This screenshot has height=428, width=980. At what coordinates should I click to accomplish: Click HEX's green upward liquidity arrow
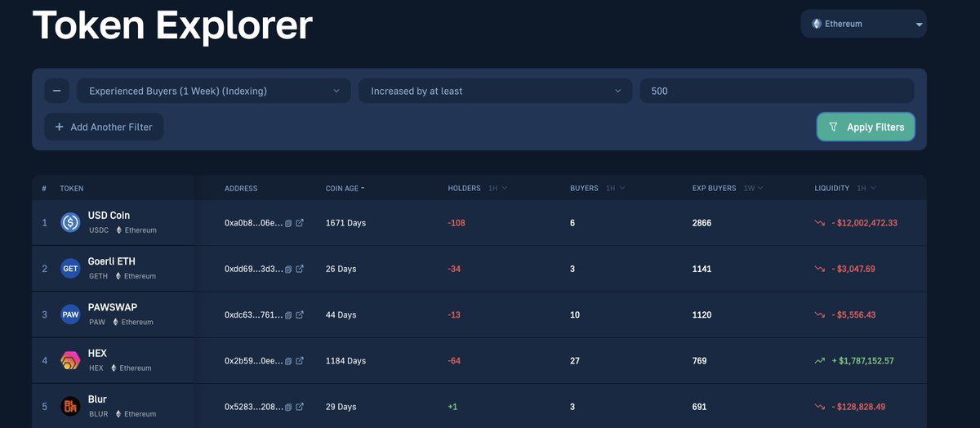(819, 360)
